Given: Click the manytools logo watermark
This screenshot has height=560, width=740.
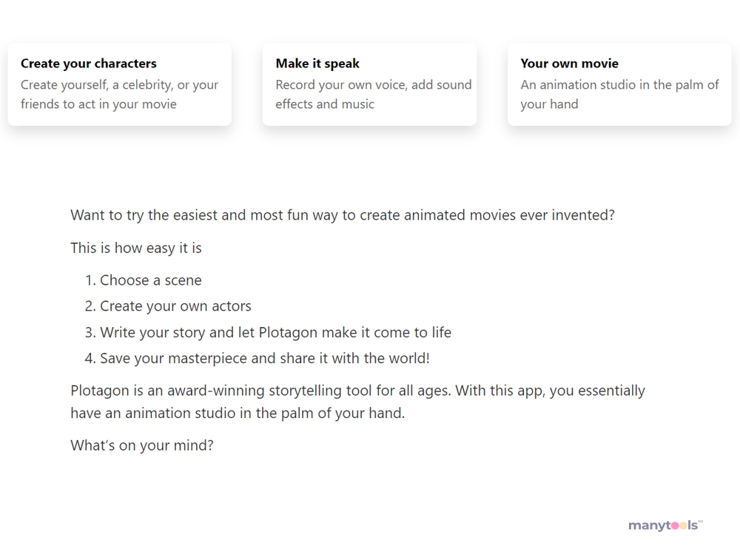Looking at the screenshot, I should (665, 525).
